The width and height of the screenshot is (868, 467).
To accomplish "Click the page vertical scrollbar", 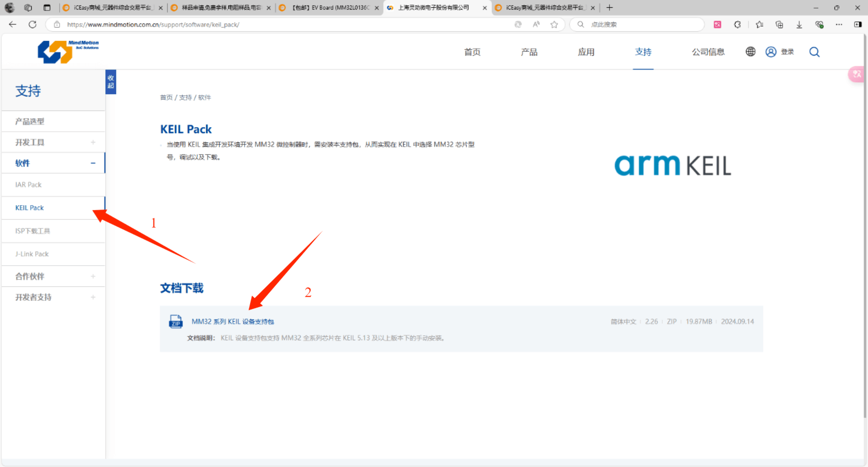I will (x=865, y=226).
